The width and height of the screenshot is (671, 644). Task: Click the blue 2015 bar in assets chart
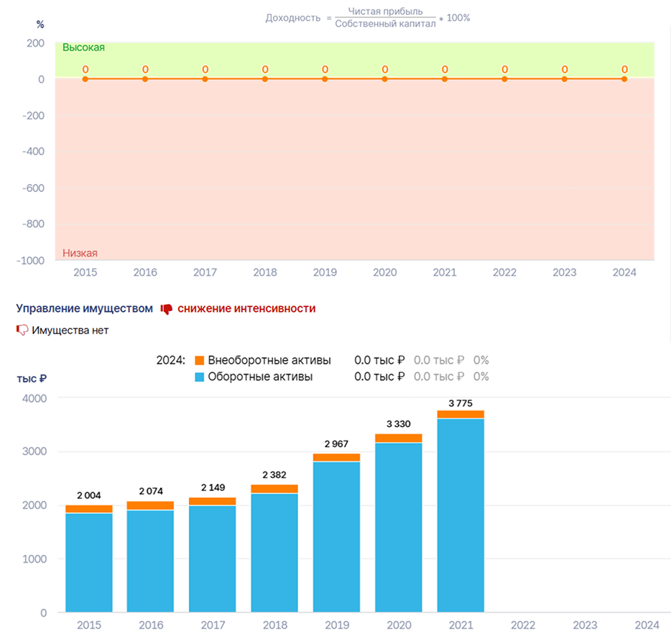89,563
